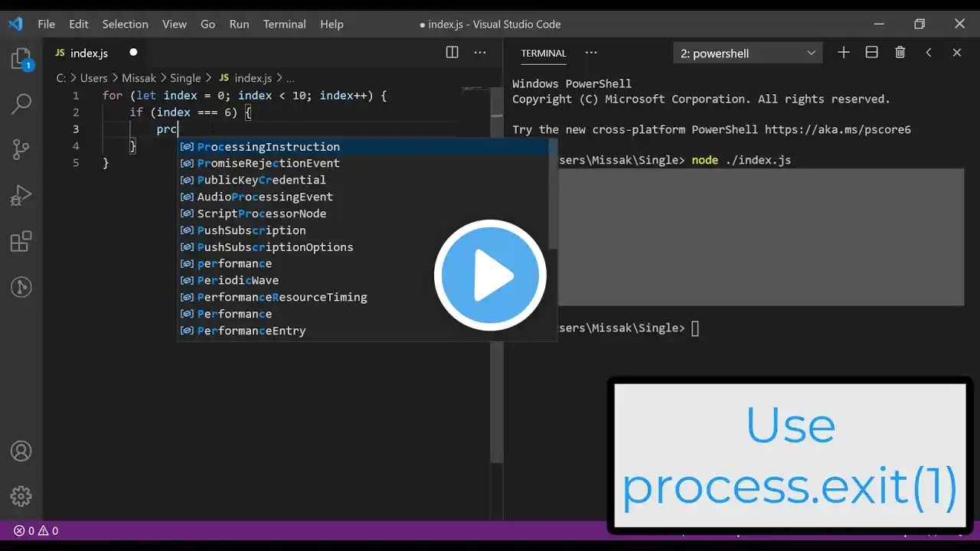This screenshot has height=551, width=980.
Task: Open the Help menu
Action: pyautogui.click(x=332, y=24)
